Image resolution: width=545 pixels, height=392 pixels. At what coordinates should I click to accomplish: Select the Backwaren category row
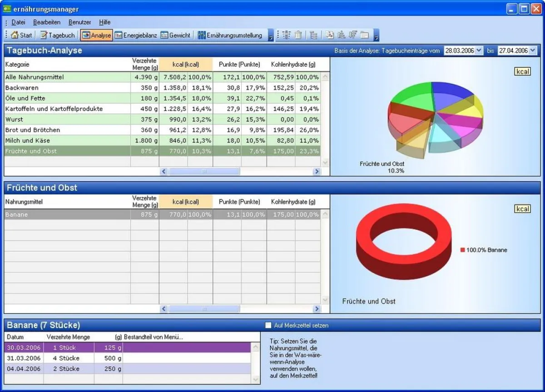[x=67, y=88]
